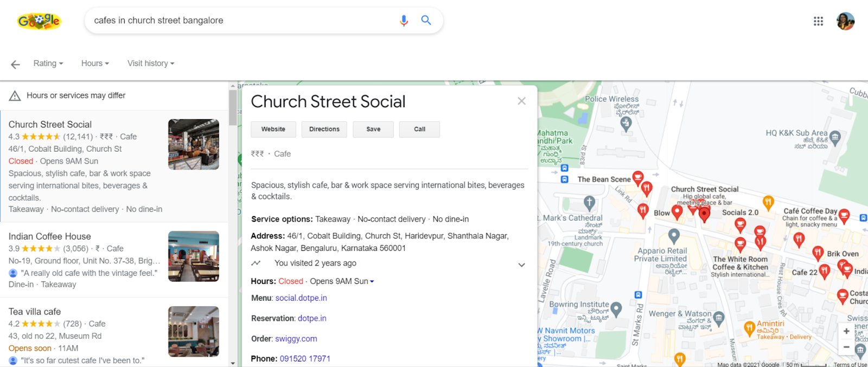Open the account profile picture
868x367 pixels.
[x=845, y=21]
